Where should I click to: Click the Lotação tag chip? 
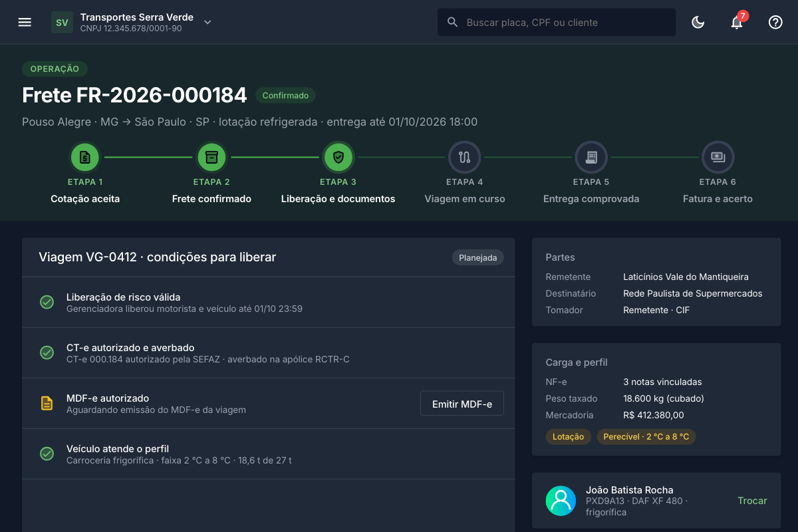(568, 437)
